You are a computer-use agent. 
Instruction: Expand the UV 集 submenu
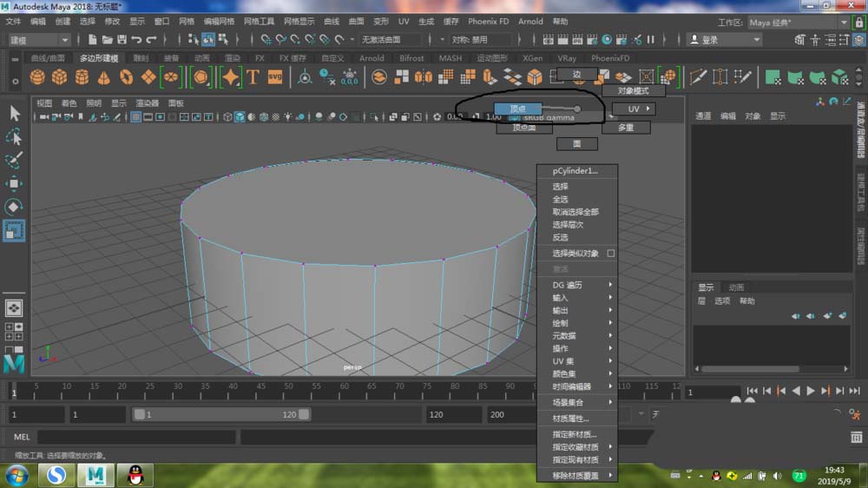point(577,361)
